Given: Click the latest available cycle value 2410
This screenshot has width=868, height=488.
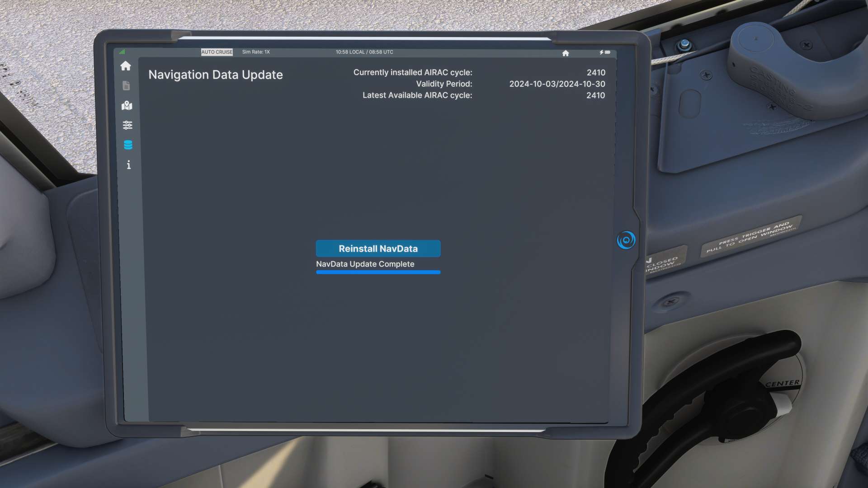Looking at the screenshot, I should [595, 95].
